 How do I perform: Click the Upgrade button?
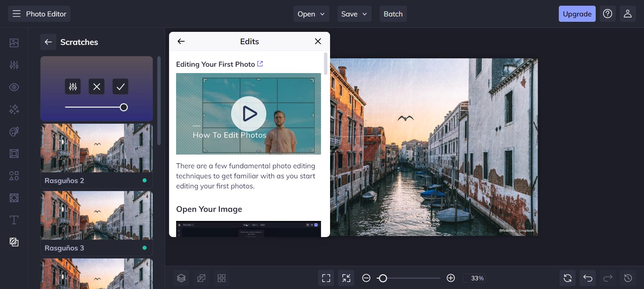pos(577,14)
